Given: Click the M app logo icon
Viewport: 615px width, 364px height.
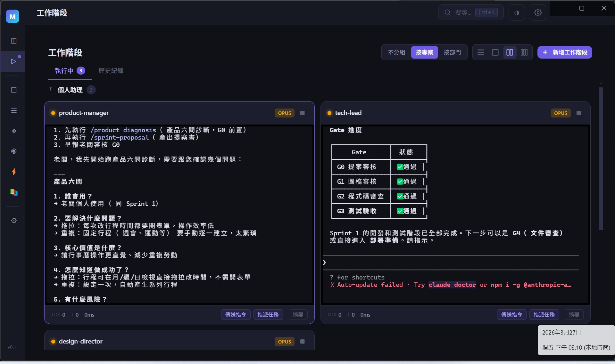Looking at the screenshot, I should click(x=12, y=16).
